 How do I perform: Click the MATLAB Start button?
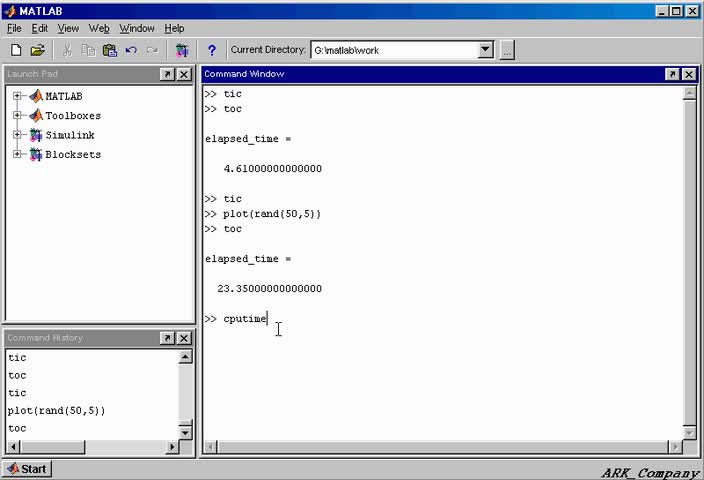pos(27,469)
